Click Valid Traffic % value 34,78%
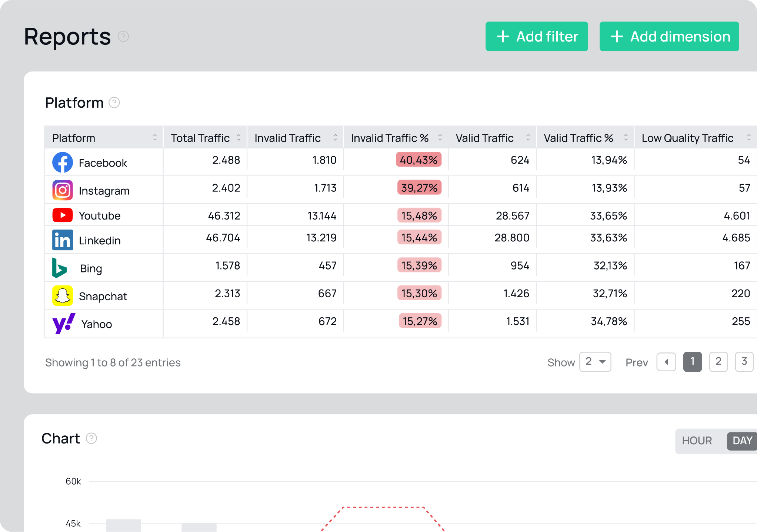 pos(609,321)
